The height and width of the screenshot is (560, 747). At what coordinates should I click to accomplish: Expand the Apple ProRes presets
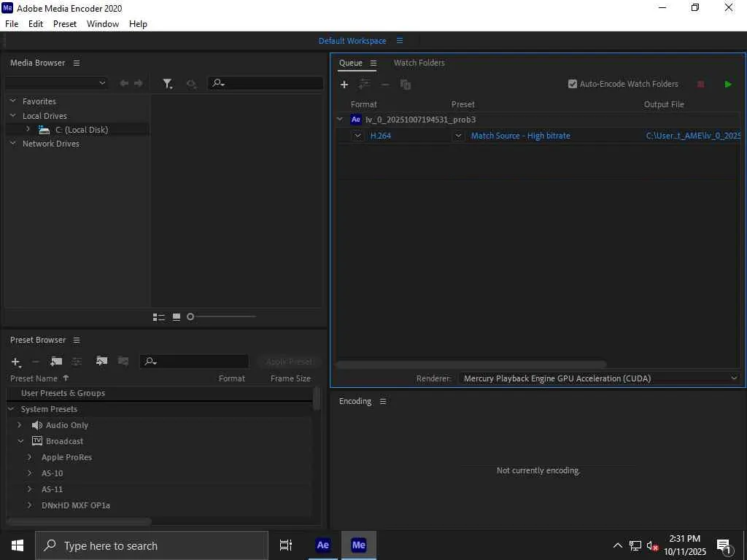tap(29, 457)
